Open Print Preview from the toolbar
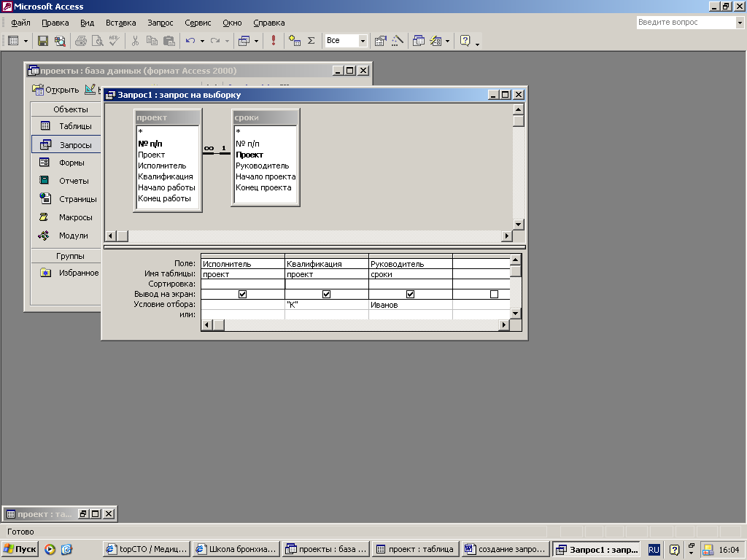The image size is (747, 560). click(x=97, y=41)
